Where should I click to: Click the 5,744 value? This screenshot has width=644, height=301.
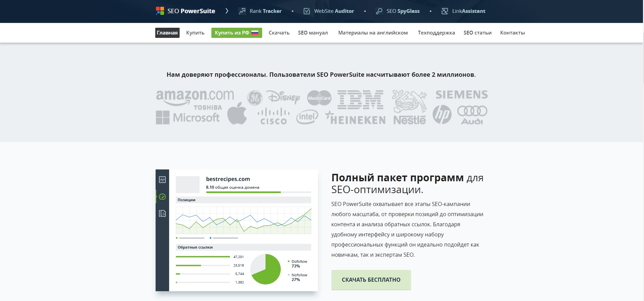coord(239,274)
